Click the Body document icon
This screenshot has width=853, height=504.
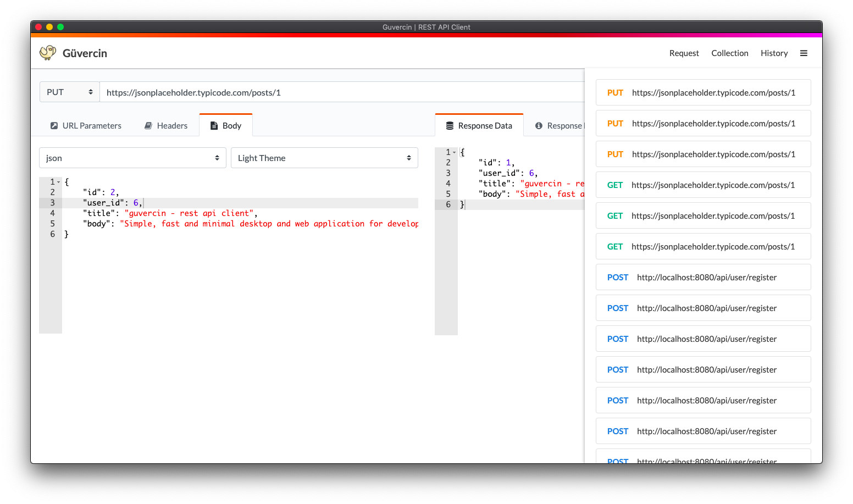pyautogui.click(x=214, y=126)
